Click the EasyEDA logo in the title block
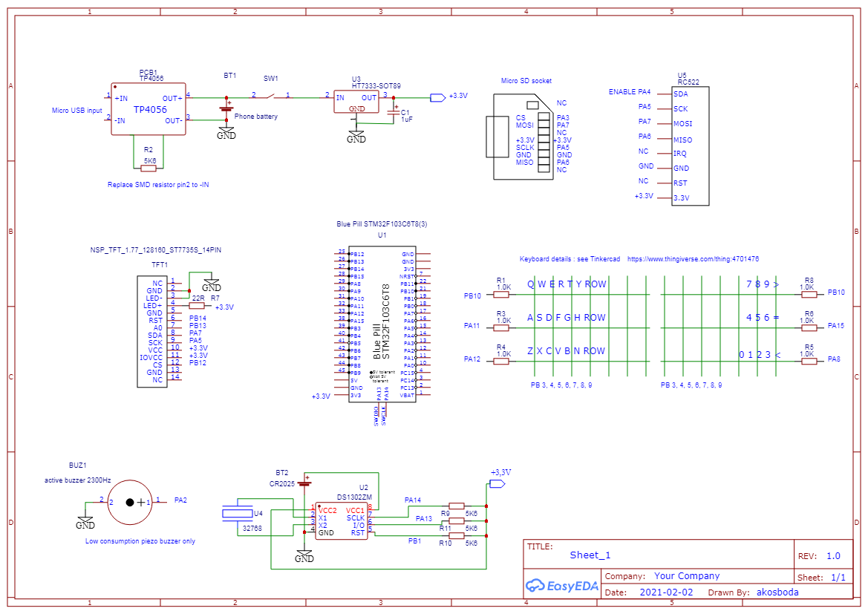 [562, 586]
